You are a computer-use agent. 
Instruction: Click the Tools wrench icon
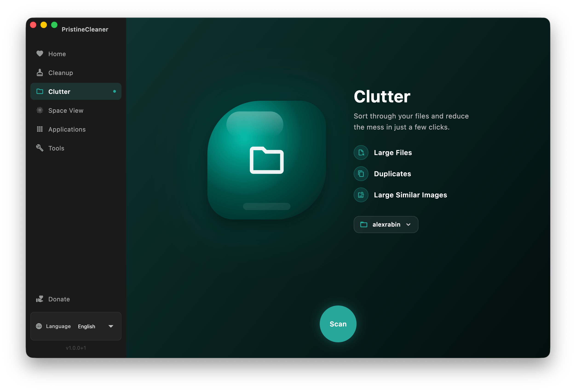point(40,148)
